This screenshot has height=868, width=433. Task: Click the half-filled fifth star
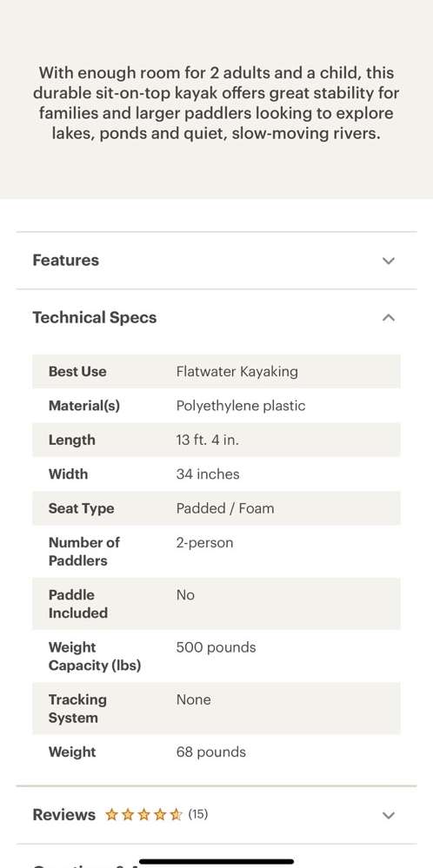[176, 814]
